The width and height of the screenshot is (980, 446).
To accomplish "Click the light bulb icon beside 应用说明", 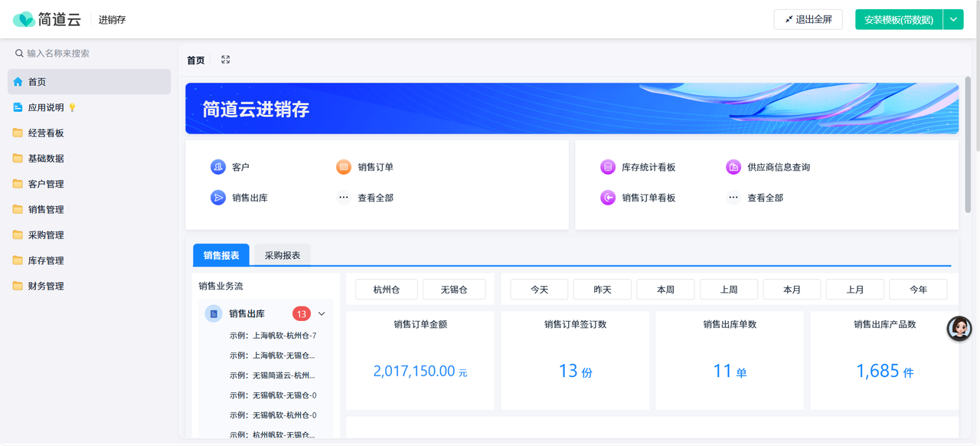I will point(73,108).
